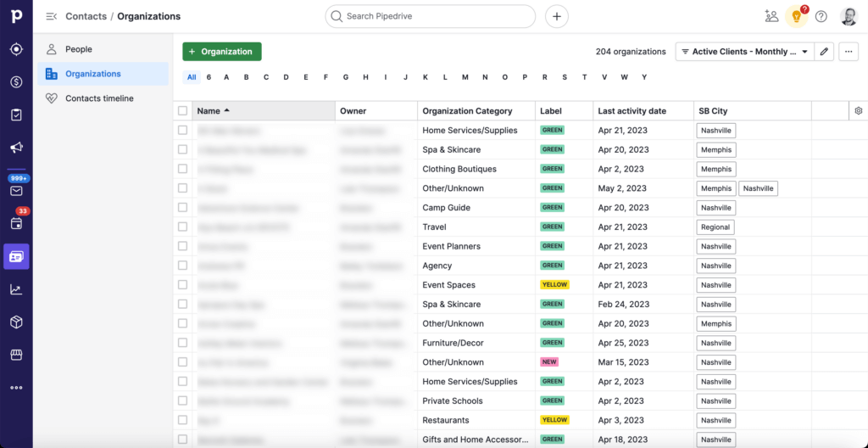Image resolution: width=868 pixels, height=448 pixels.
Task: Sort by Organization Category column header
Action: pyautogui.click(x=476, y=111)
